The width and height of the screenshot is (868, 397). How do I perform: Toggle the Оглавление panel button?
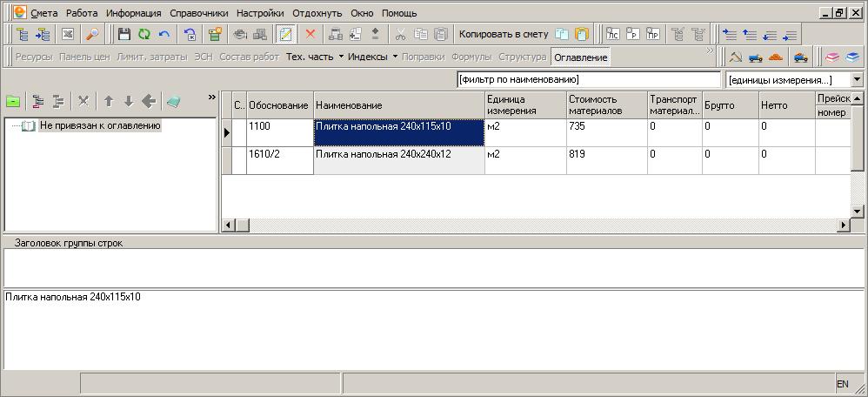click(581, 57)
